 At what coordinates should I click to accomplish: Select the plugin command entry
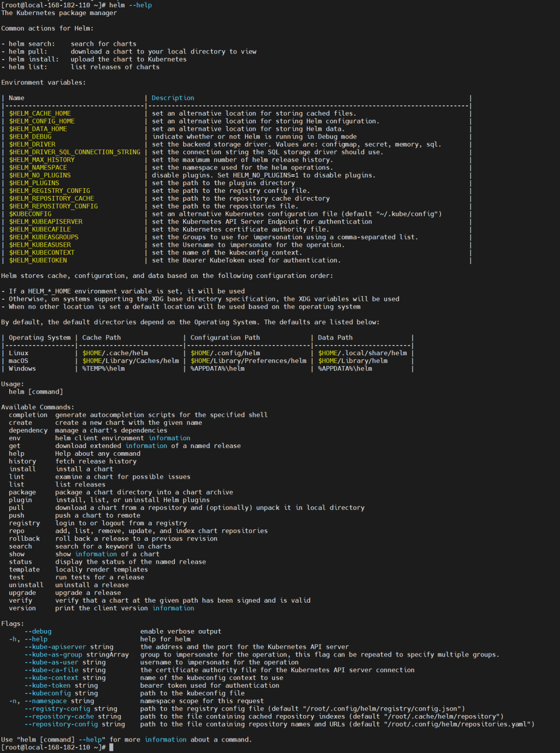pyautogui.click(x=20, y=500)
